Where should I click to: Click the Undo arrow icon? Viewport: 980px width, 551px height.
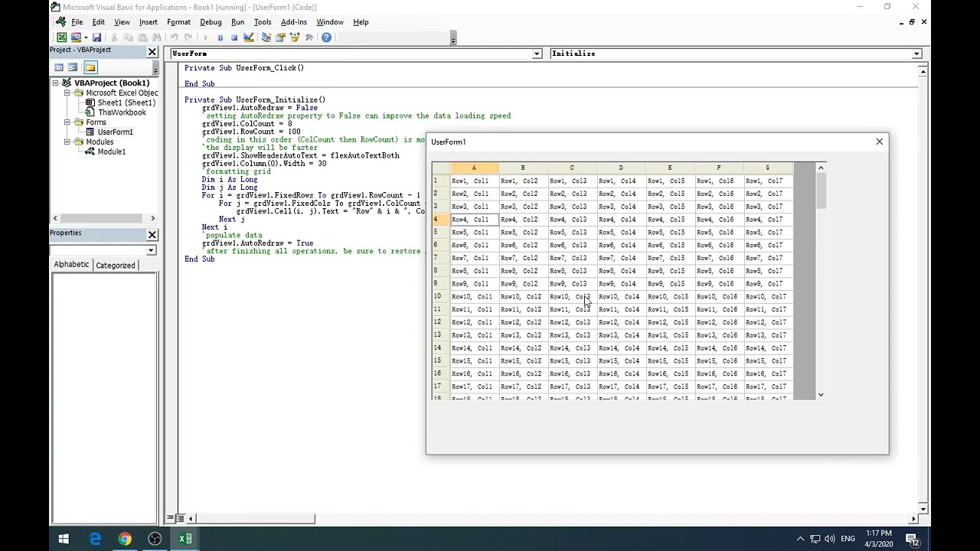(174, 37)
